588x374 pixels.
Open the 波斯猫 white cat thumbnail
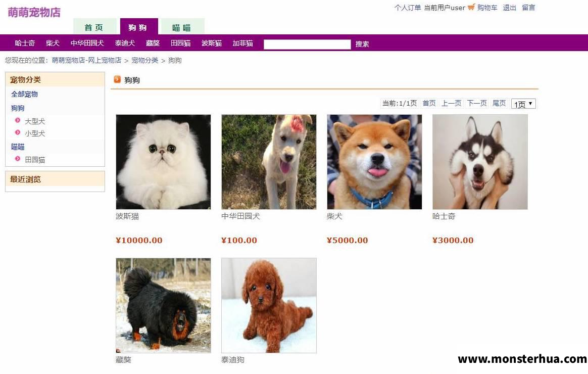click(x=163, y=162)
